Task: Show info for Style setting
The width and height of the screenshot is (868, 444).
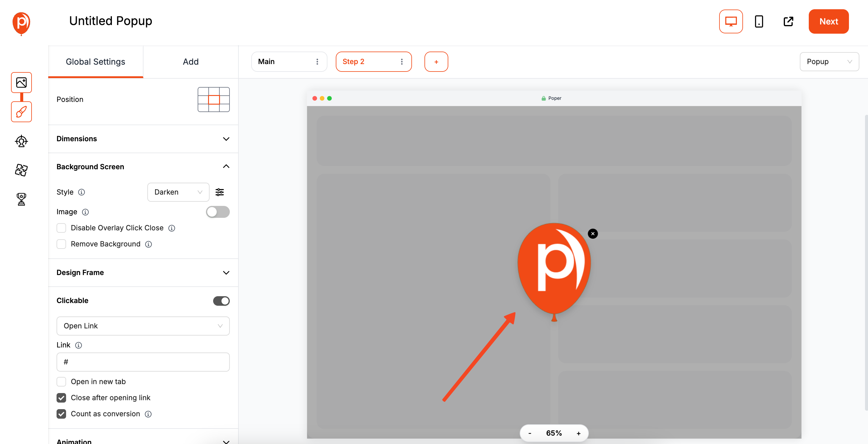Action: point(82,192)
